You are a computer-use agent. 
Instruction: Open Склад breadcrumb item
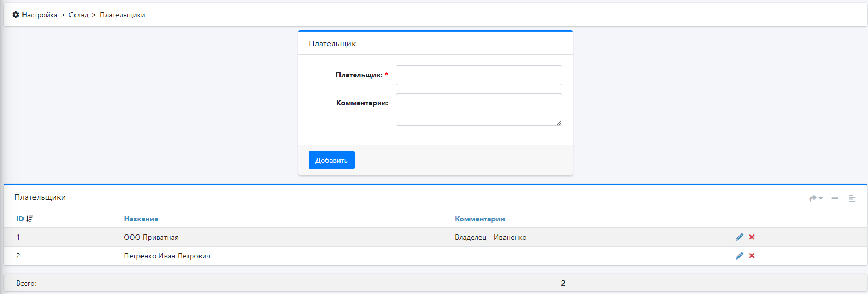(78, 15)
